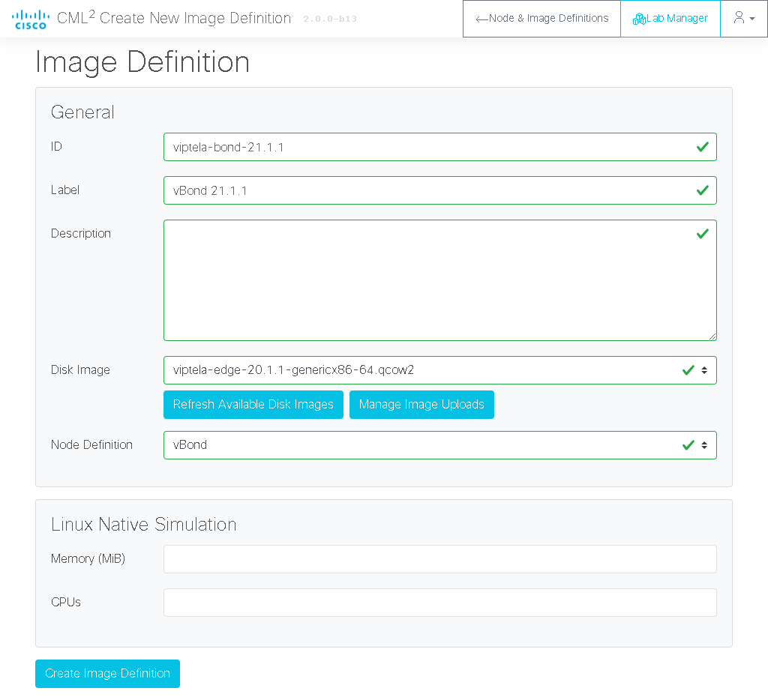Click the Linux Native Simulation heading
This screenshot has width=768, height=700.
[144, 525]
